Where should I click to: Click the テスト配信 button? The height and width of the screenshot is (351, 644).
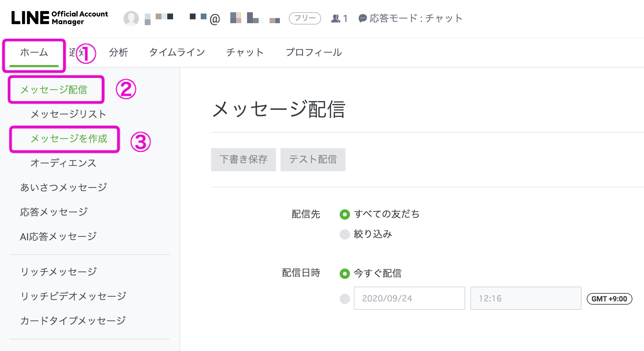coord(313,160)
